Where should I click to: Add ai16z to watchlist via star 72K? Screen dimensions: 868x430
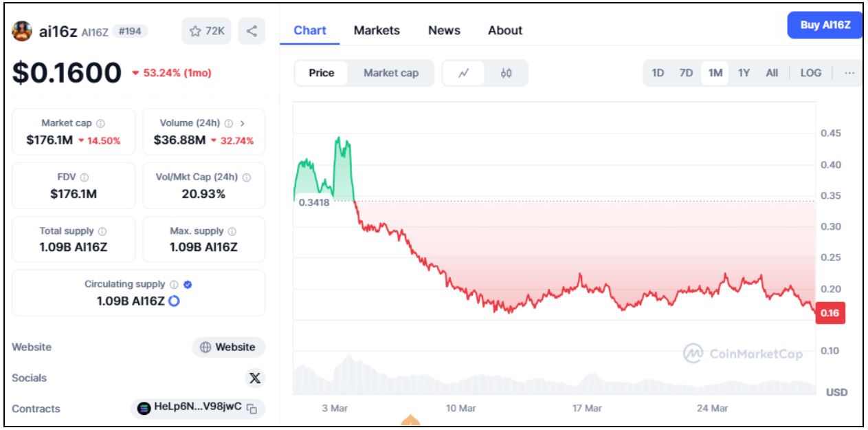click(207, 31)
